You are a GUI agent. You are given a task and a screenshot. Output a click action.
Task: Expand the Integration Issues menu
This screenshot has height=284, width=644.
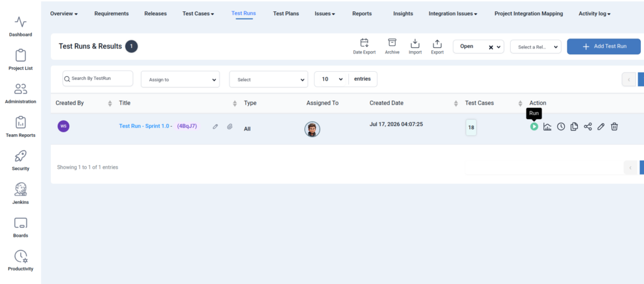coord(453,14)
